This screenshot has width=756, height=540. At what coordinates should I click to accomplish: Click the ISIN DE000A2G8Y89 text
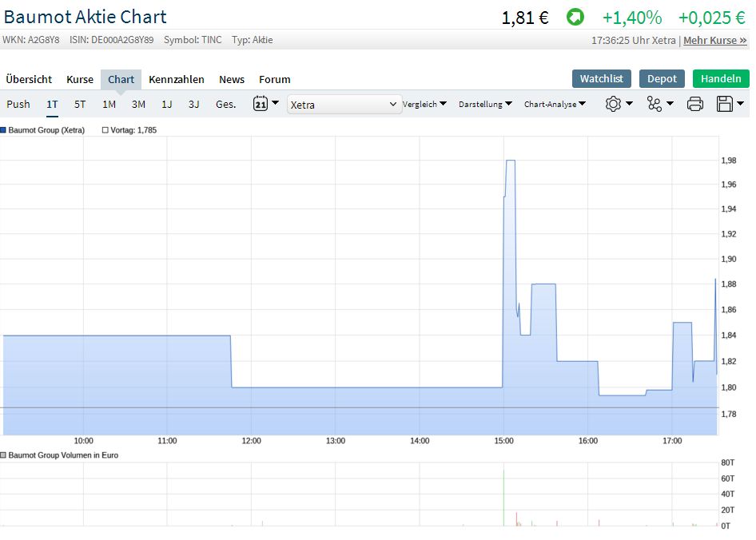111,40
